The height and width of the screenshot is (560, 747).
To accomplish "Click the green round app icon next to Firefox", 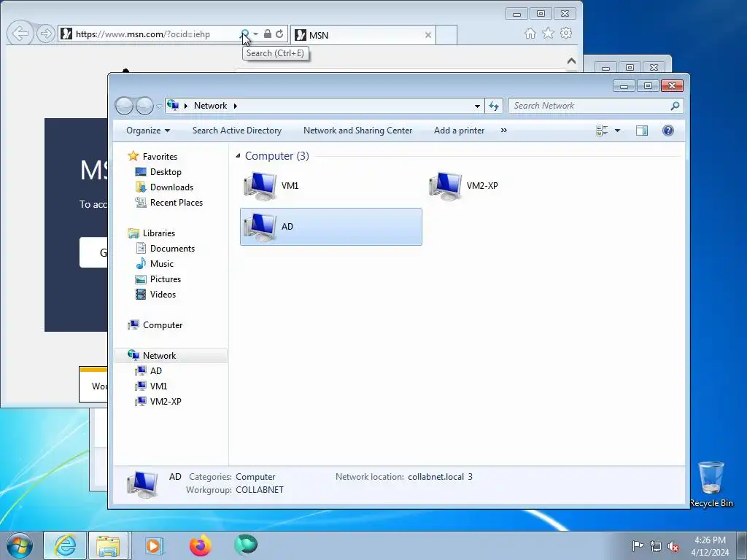I will (x=246, y=545).
